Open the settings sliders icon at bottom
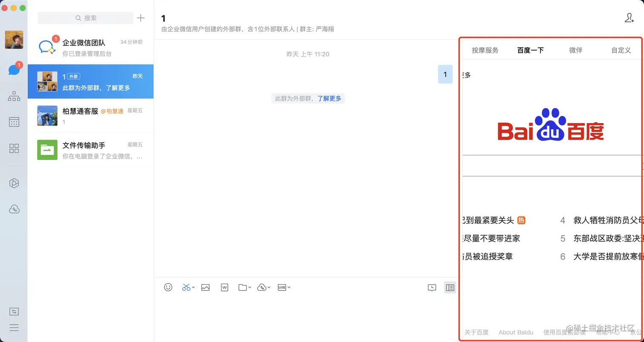The image size is (644, 342). click(14, 312)
